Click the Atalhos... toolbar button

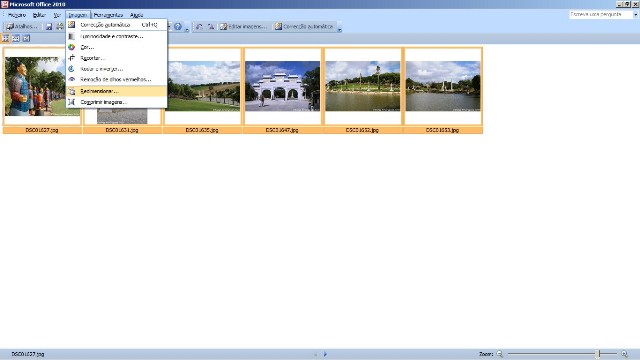pyautogui.click(x=22, y=27)
